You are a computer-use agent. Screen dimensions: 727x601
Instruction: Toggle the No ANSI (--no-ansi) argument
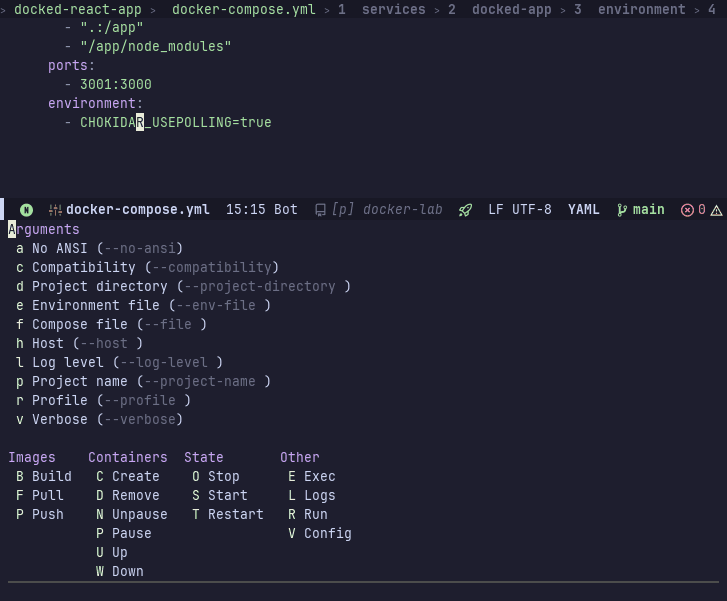pyautogui.click(x=99, y=249)
